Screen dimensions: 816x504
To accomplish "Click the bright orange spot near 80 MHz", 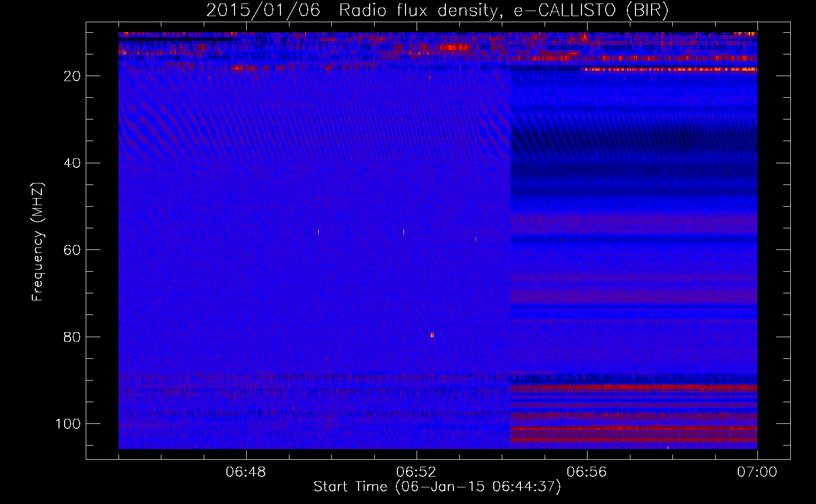I will [x=432, y=335].
